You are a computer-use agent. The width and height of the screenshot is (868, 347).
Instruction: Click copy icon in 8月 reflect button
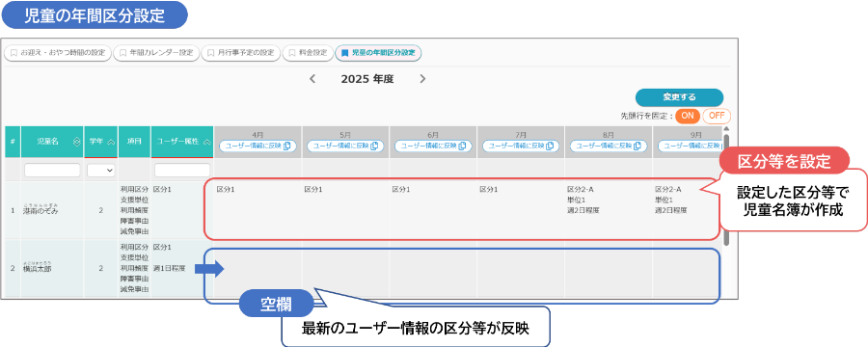[637, 147]
